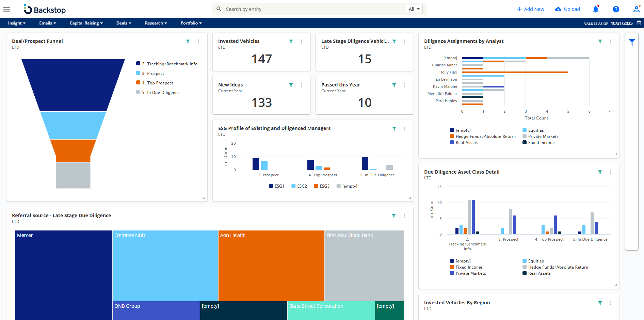Open the help question mark icon
Image resolution: width=644 pixels, height=320 pixels.
tap(616, 9)
